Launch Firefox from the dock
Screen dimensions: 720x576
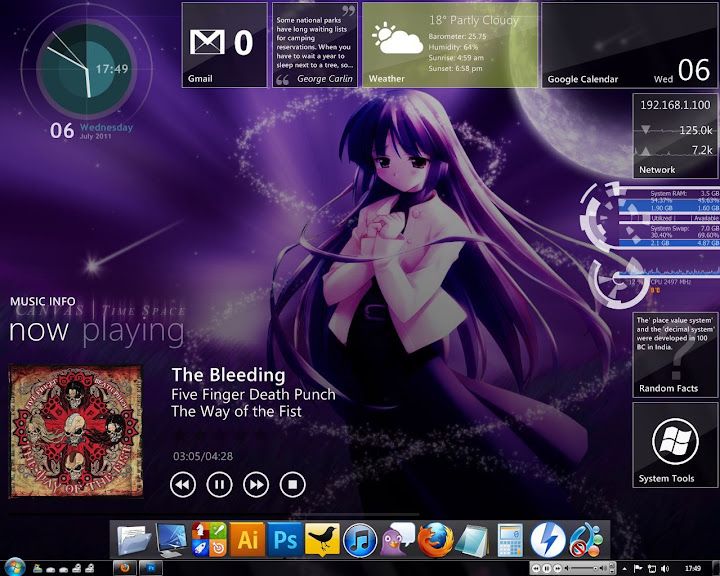(x=435, y=539)
